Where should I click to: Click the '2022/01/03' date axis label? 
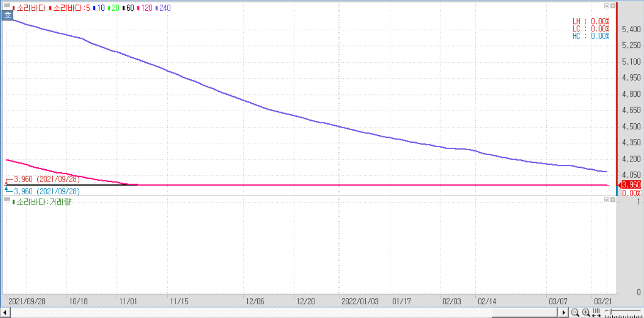(359, 301)
